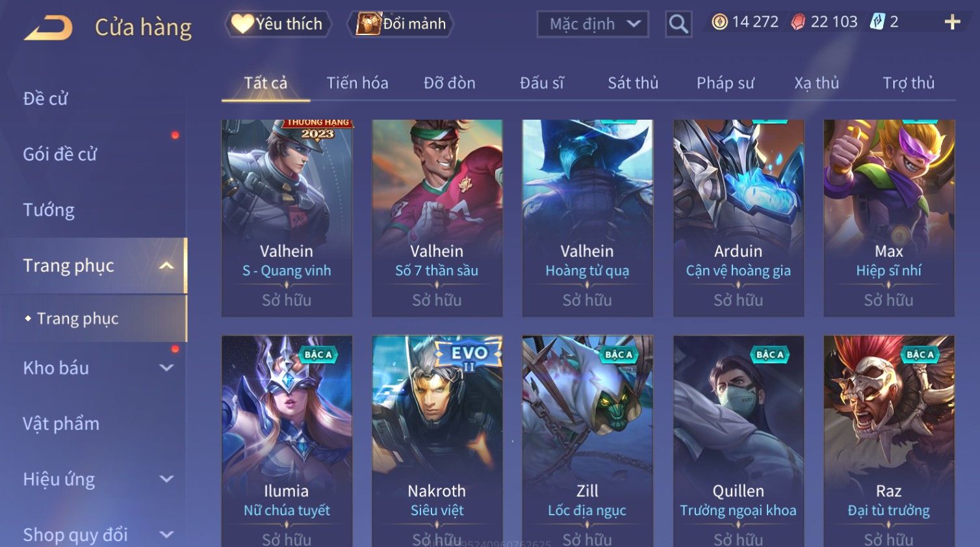Switch to the Tiến hóa tab
The image size is (980, 547).
click(357, 83)
